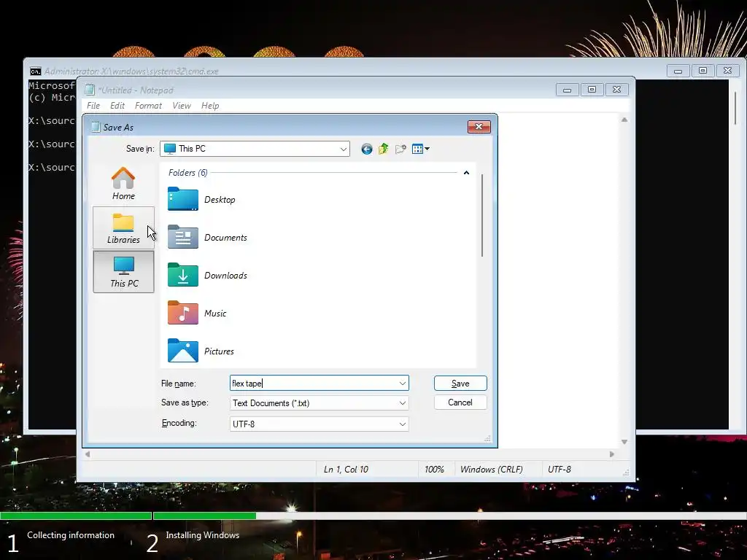Minimize the Command Prompt window

678,71
